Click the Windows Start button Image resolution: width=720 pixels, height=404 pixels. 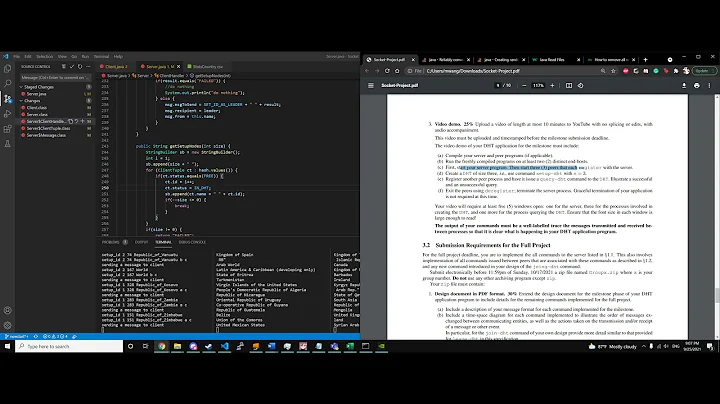[x=7, y=346]
